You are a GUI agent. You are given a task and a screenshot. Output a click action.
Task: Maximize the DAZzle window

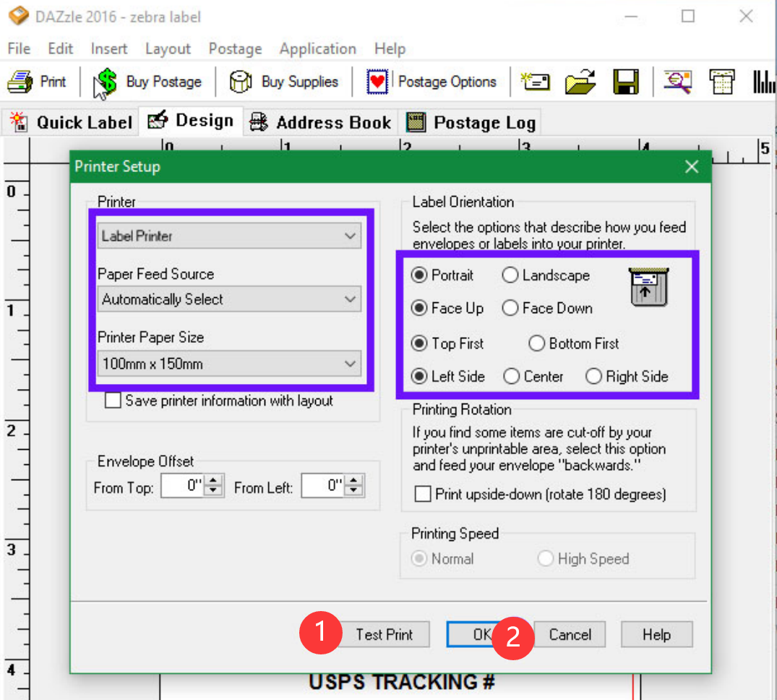click(x=688, y=17)
